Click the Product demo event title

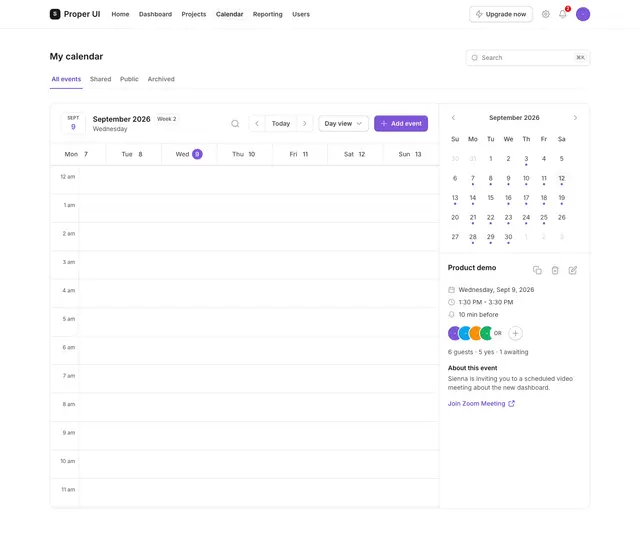click(x=472, y=268)
